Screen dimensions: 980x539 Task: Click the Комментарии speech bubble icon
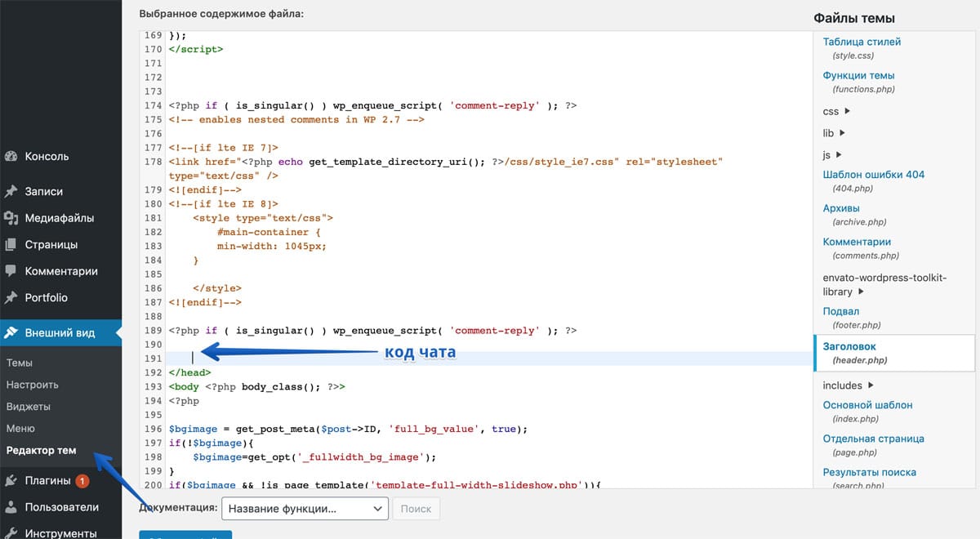coord(11,271)
